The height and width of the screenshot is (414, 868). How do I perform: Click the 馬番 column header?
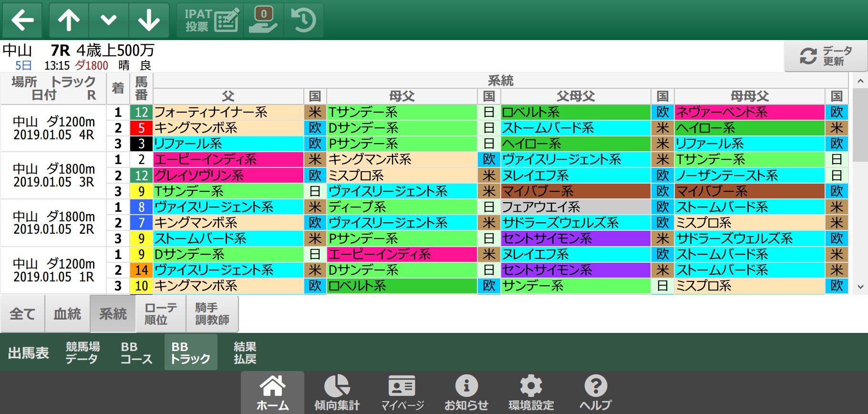(x=141, y=88)
